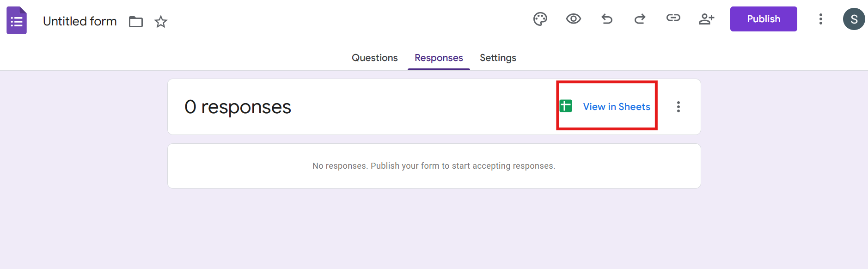Click the Google Forms home icon
868x269 pixels.
tap(17, 20)
